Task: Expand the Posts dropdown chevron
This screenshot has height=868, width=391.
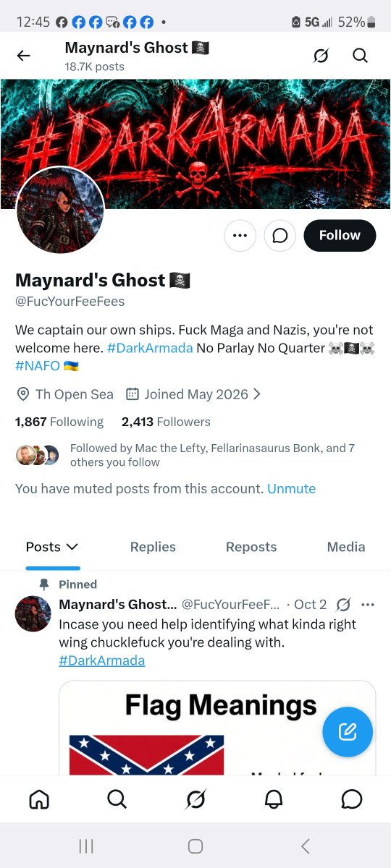Action: point(71,547)
